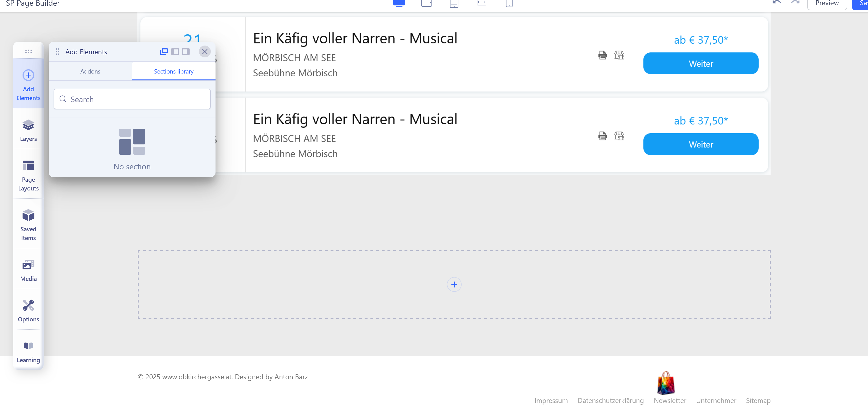This screenshot has height=412, width=868.
Task: Set Add Elements panel to floating mode
Action: 164,51
